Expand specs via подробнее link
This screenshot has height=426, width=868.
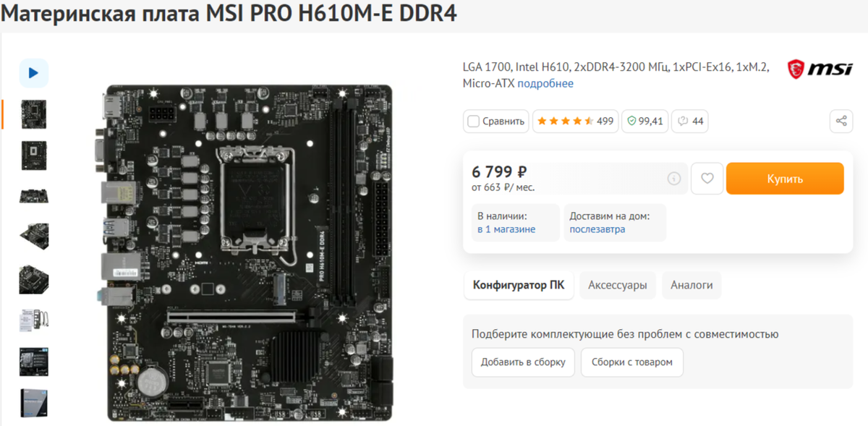pos(545,83)
